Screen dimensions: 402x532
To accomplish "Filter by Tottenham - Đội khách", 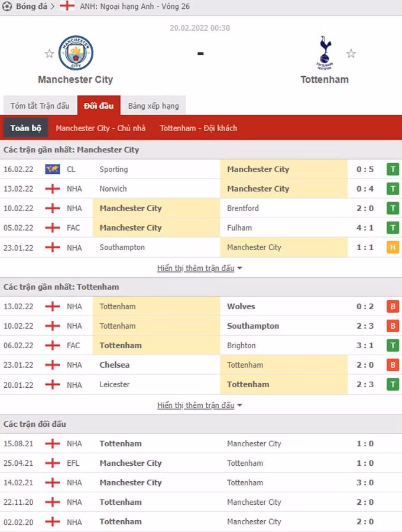I will pyautogui.click(x=199, y=128).
